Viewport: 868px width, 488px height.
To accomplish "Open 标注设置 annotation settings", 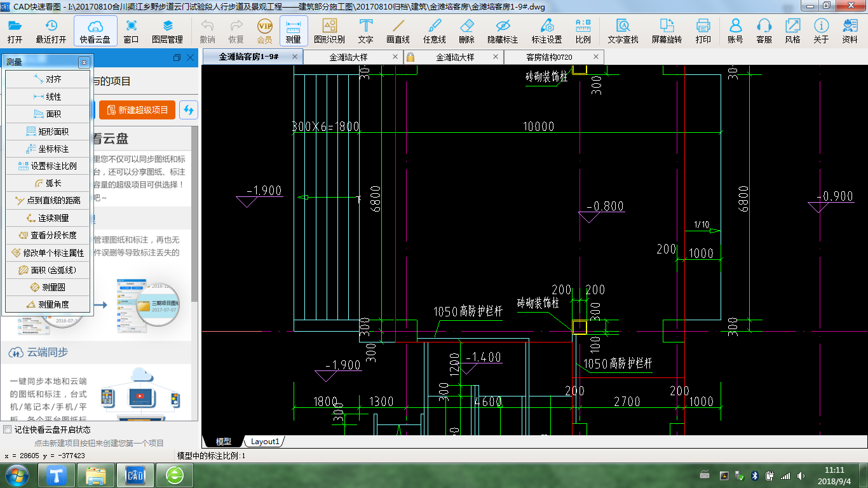I will pos(546,31).
